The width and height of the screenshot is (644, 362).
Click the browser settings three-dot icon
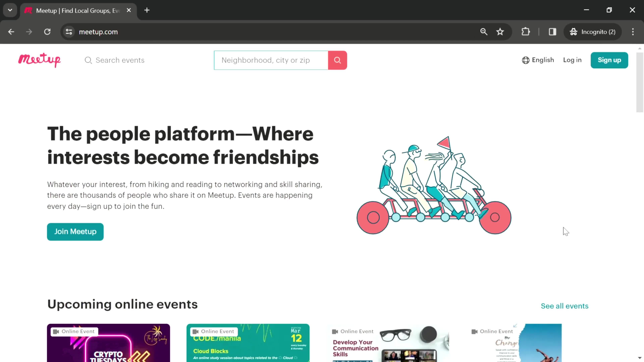(633, 31)
